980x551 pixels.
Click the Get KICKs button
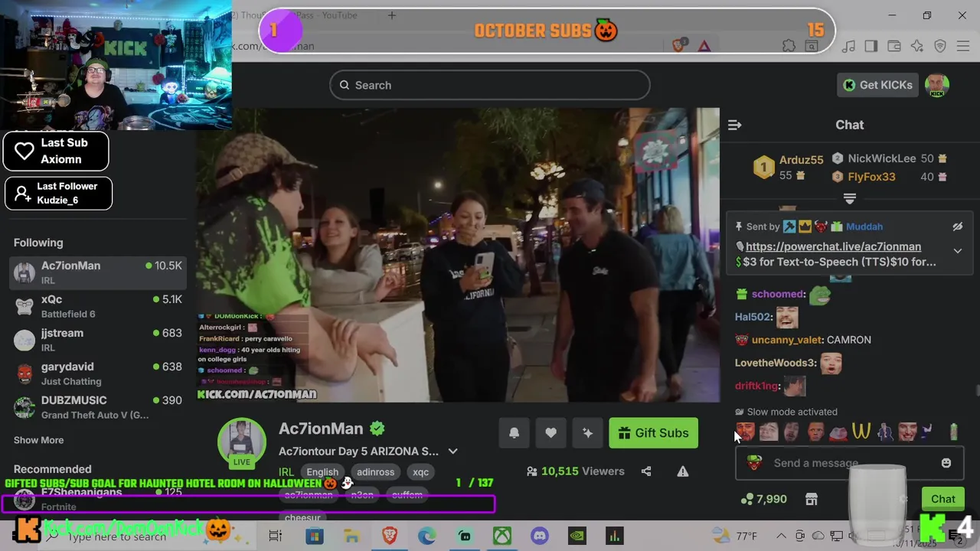pos(877,85)
